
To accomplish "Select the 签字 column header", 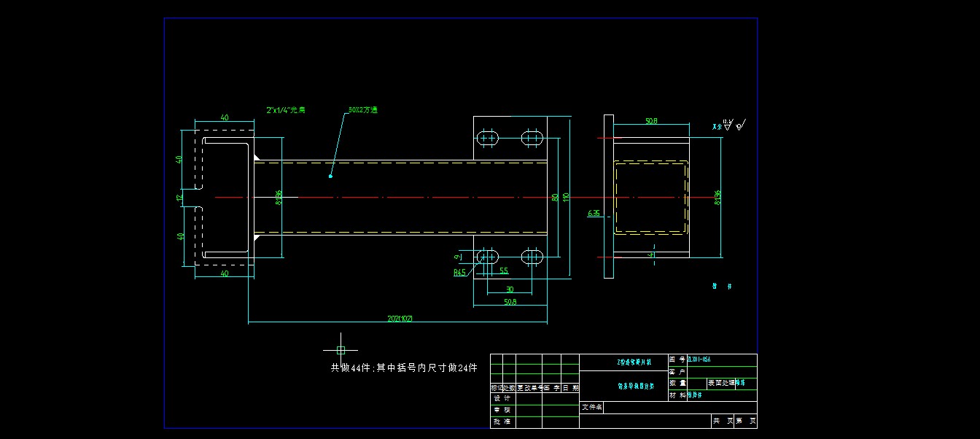I will click(551, 388).
